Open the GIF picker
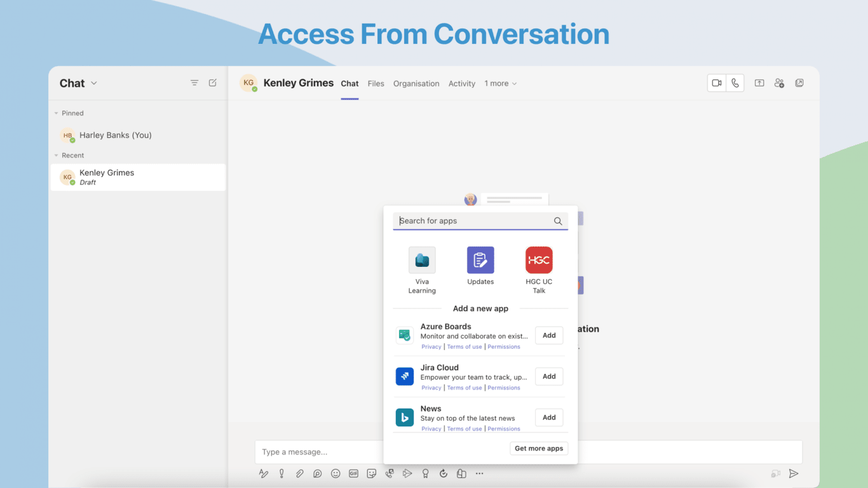The image size is (868, 488). click(353, 473)
